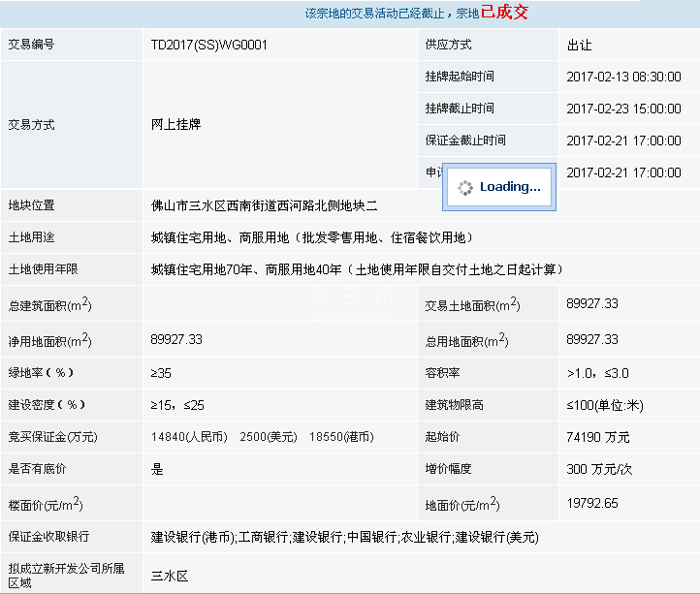Click the bid increment "300 万元/次"
This screenshot has width=700, height=594.
point(599,469)
